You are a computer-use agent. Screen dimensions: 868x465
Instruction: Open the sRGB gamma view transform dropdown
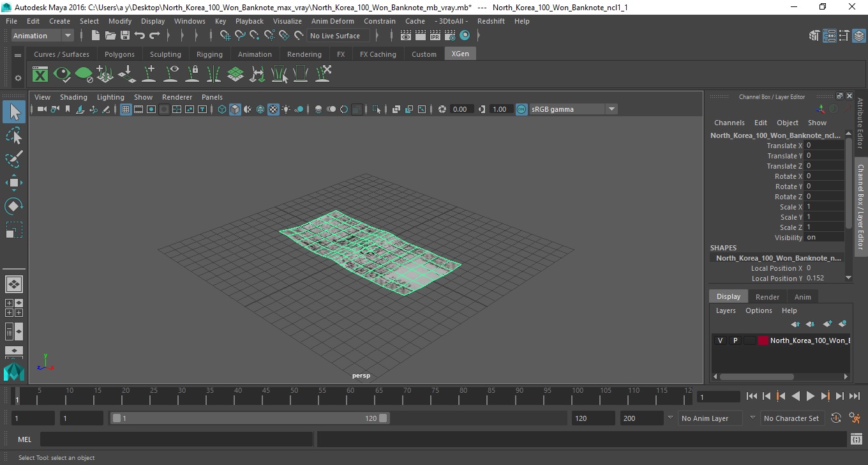click(573, 109)
